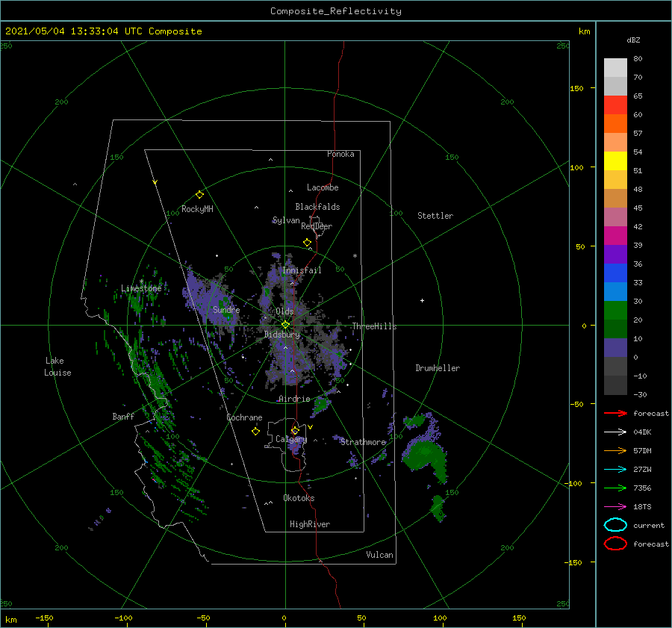Click the Lake Louise label
The width and height of the screenshot is (672, 628).
point(57,367)
